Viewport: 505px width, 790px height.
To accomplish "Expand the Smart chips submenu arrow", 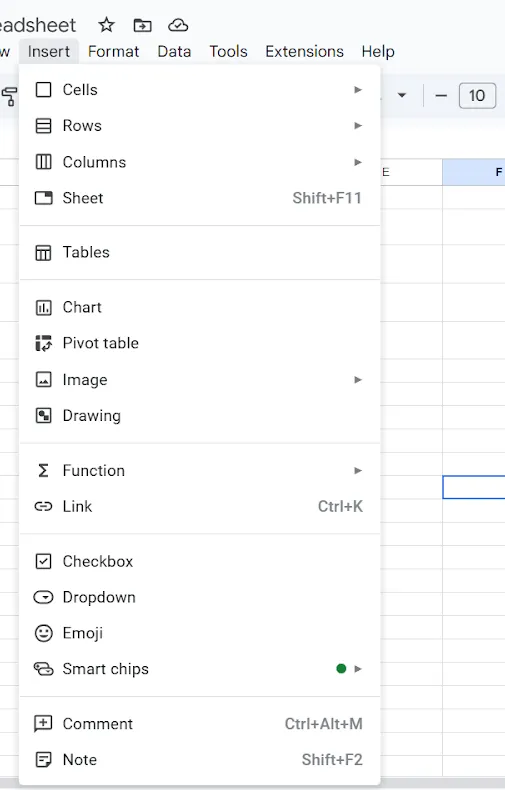I will pyautogui.click(x=358, y=669).
